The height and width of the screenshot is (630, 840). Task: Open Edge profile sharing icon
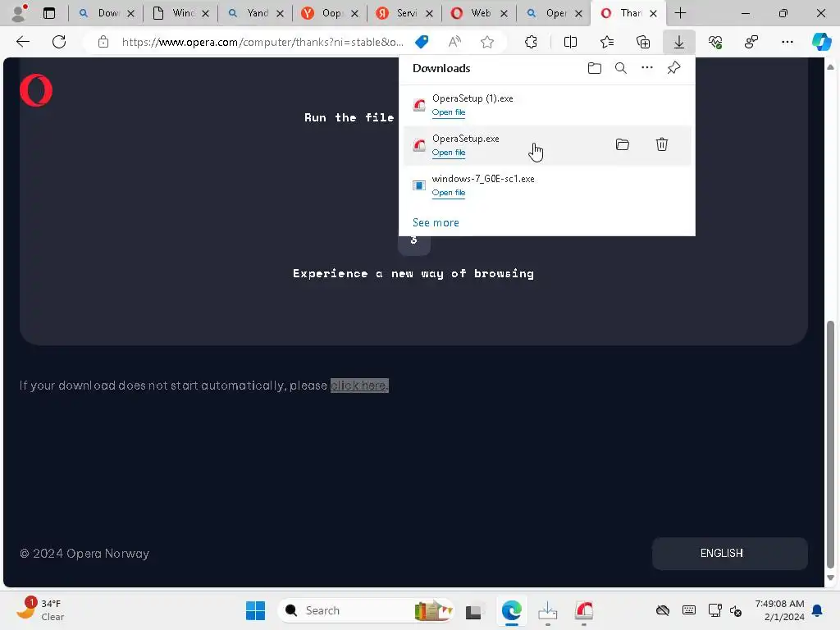coord(751,42)
